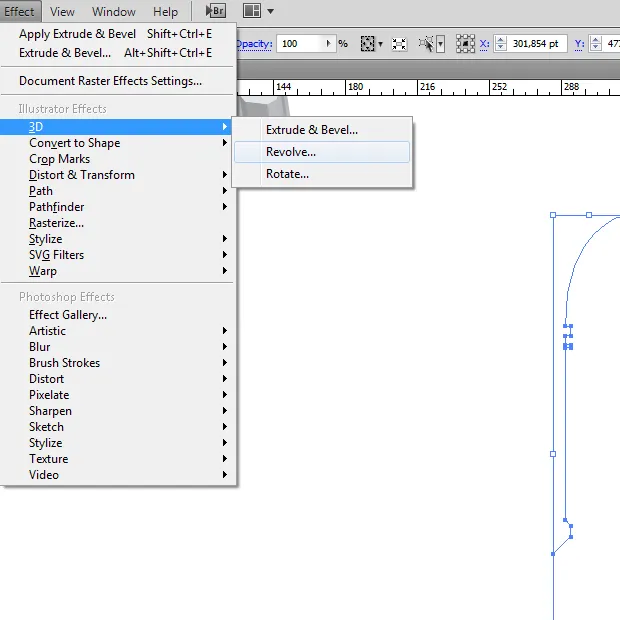Open the Help menu
The image size is (620, 620).
(165, 12)
